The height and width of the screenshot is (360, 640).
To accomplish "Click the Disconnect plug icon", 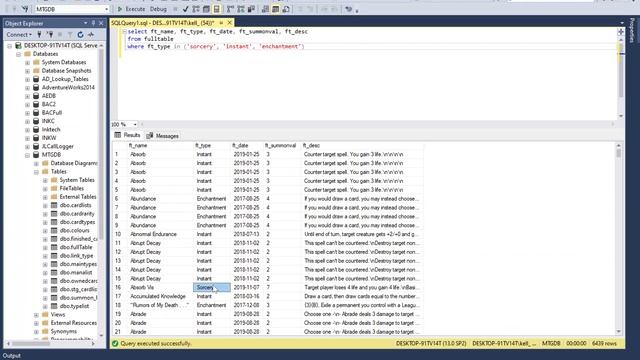I will (50, 35).
